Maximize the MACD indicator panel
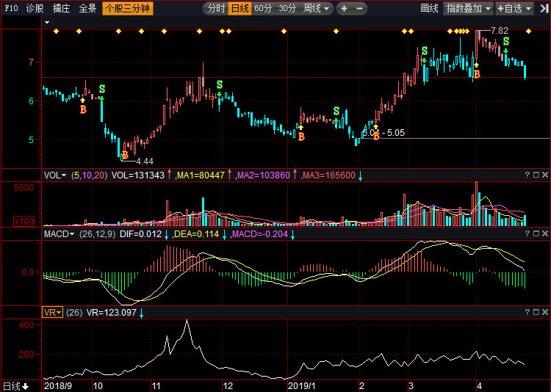Viewport: 551px width, 392px height. click(x=536, y=233)
